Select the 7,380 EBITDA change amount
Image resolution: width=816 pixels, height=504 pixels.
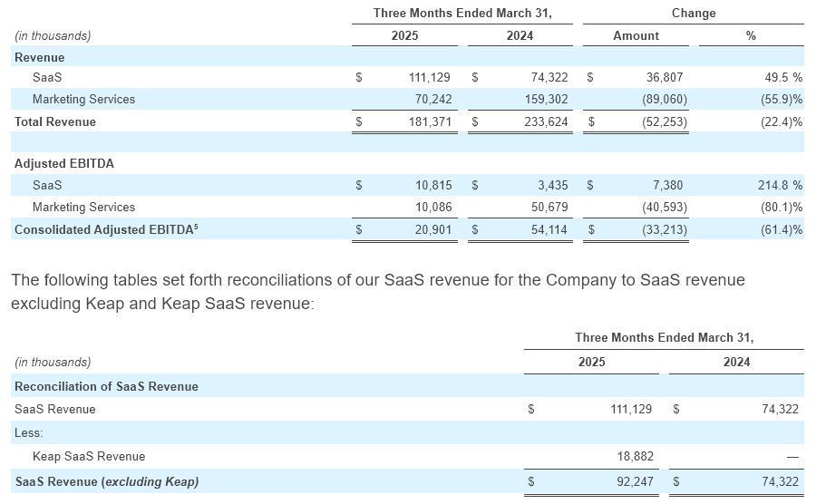pyautogui.click(x=667, y=186)
